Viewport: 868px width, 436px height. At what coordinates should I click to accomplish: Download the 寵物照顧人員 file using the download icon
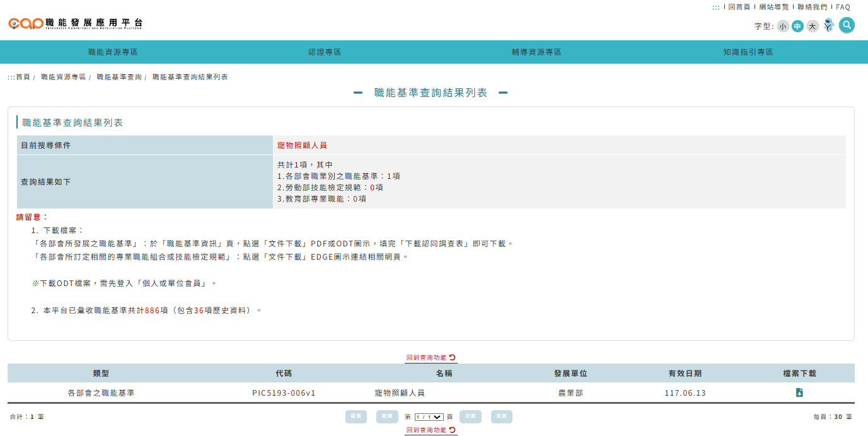coord(799,392)
